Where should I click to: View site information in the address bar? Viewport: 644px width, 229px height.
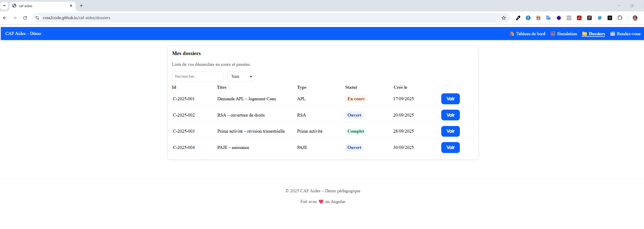pos(37,18)
